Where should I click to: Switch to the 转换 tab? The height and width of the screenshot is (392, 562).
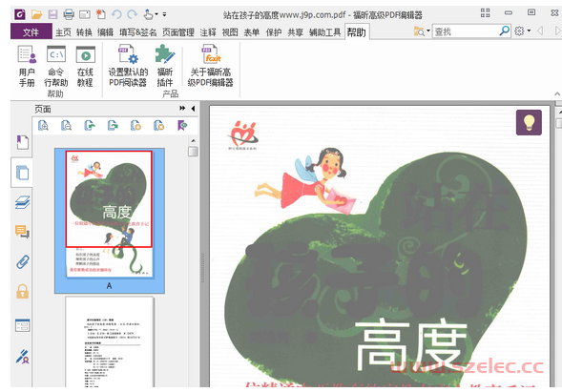click(84, 32)
